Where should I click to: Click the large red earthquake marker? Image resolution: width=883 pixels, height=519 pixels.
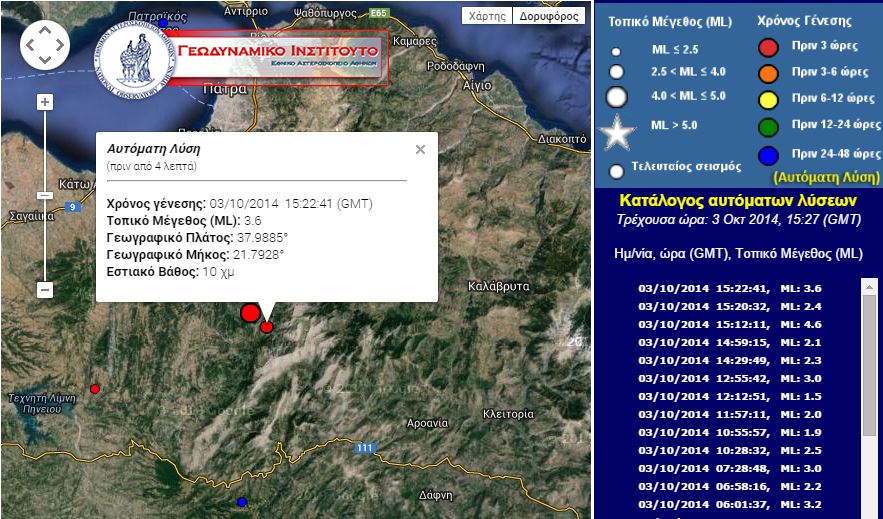[x=250, y=313]
